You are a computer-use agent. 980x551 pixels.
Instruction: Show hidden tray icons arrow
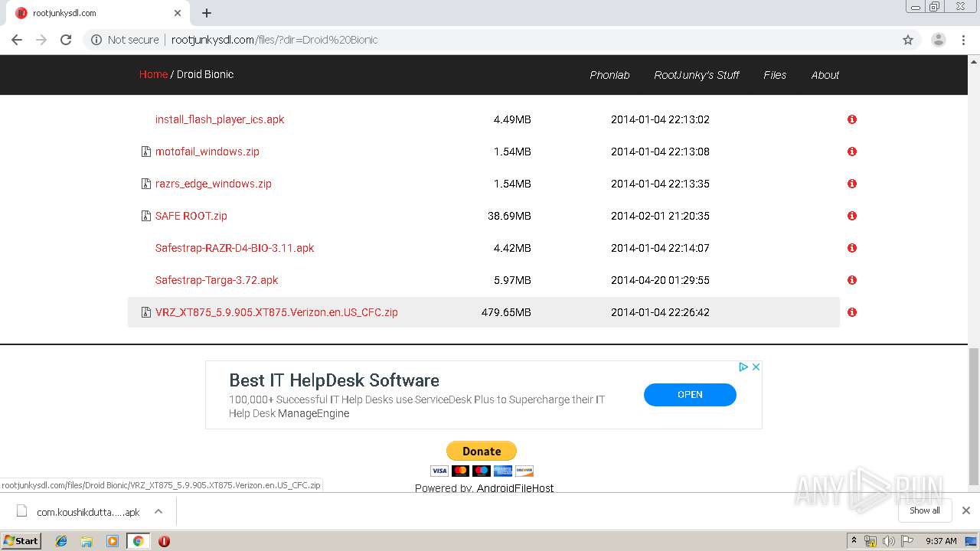point(854,541)
